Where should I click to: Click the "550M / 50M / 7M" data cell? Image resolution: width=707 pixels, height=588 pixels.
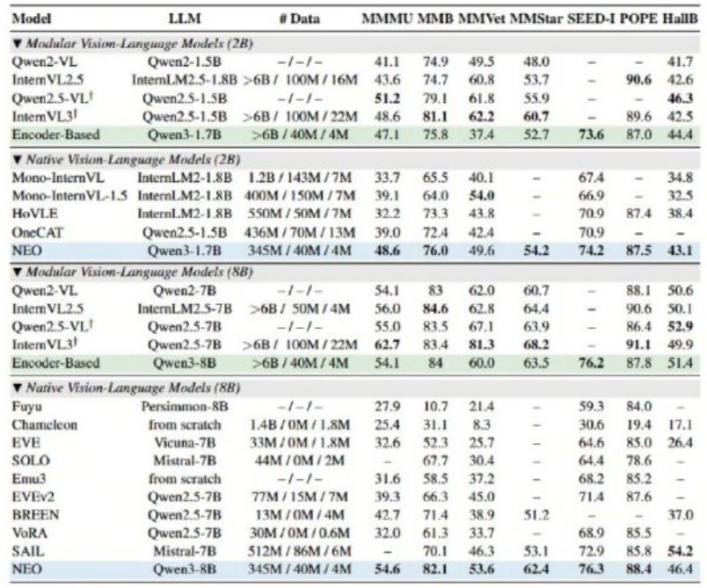click(x=299, y=214)
